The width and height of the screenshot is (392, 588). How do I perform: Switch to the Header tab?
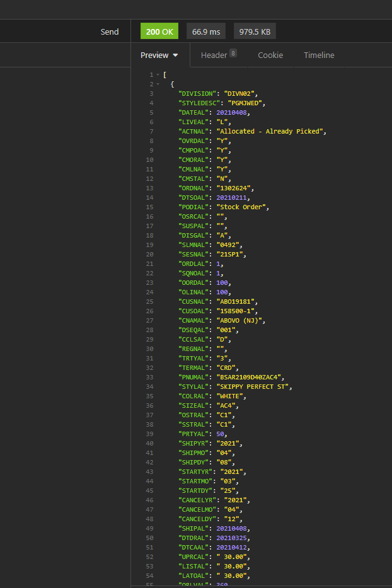coord(219,55)
